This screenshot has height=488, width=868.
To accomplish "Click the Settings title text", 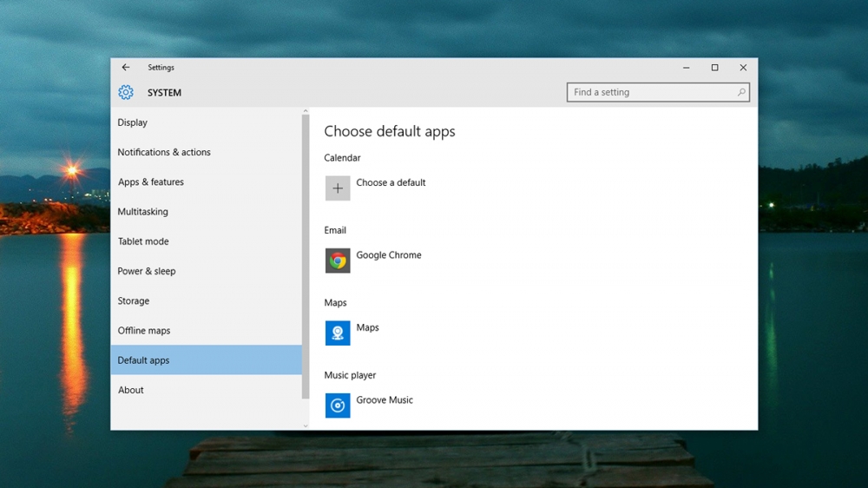I will pos(161,68).
